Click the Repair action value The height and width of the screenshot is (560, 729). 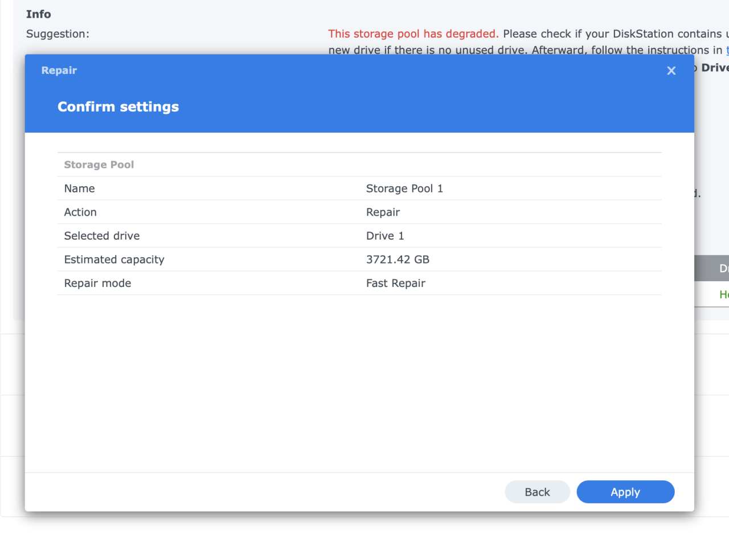[x=383, y=212]
